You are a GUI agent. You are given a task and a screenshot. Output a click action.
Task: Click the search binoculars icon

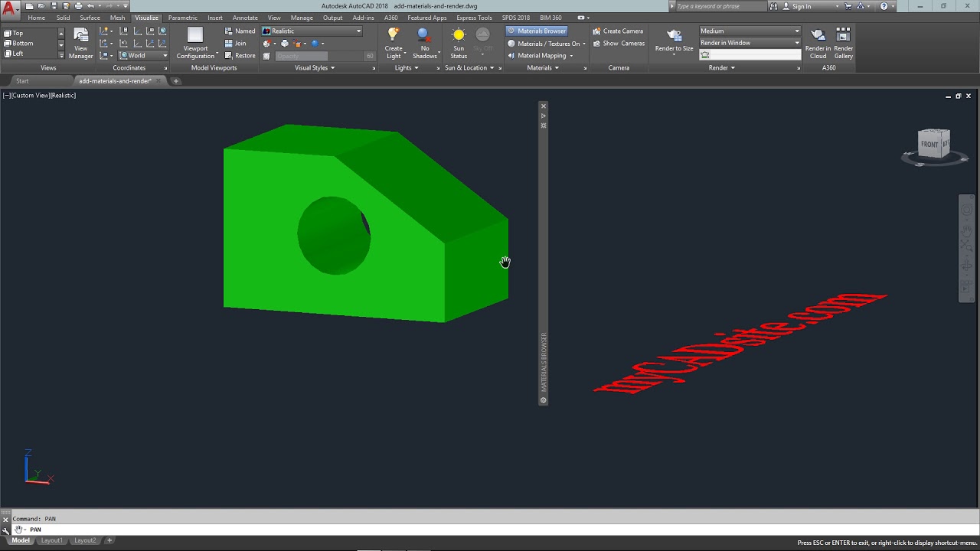tap(773, 6)
